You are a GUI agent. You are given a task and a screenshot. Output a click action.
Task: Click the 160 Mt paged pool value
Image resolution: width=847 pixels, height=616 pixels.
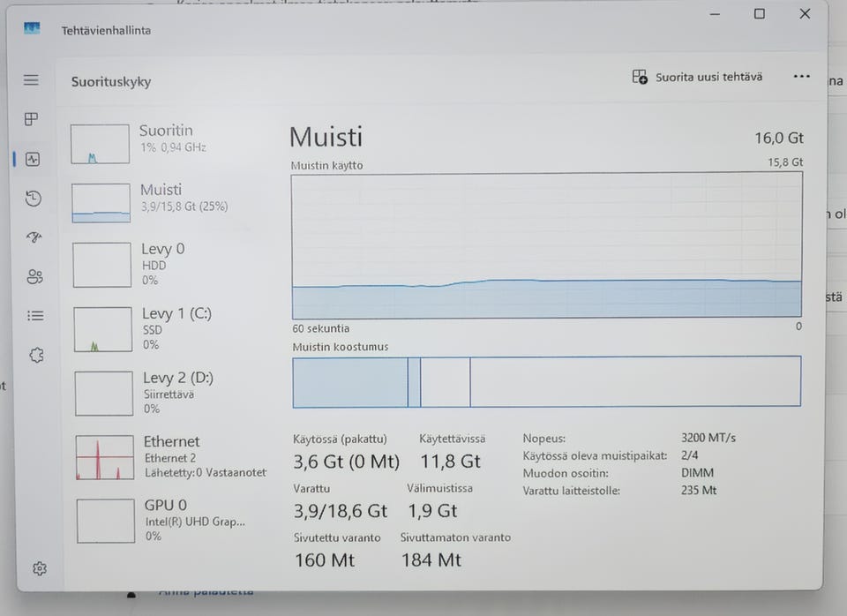click(x=325, y=560)
